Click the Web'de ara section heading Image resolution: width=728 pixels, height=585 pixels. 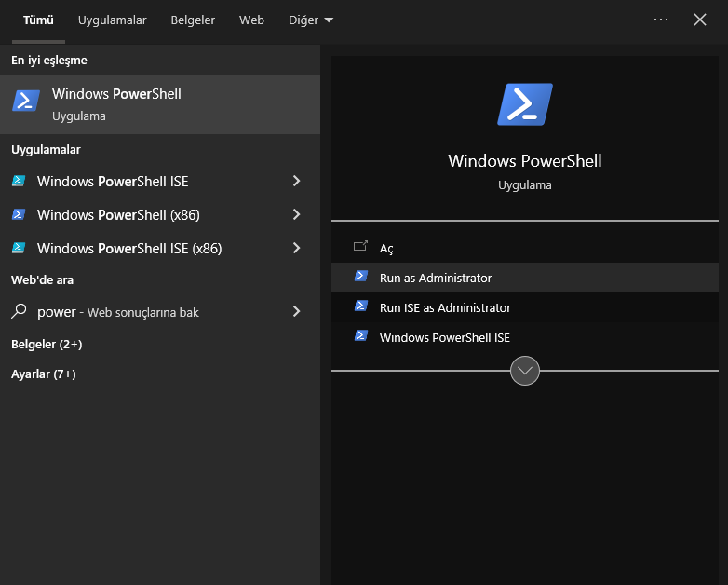coord(42,279)
